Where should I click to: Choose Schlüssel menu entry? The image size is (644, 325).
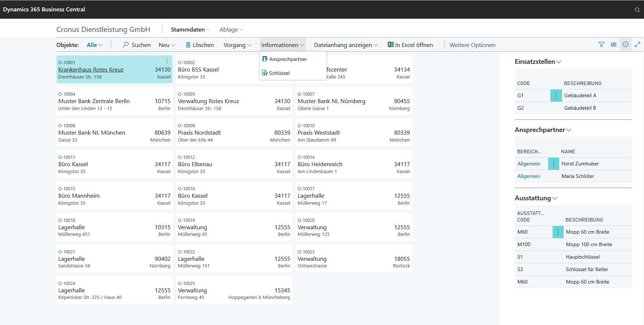point(279,73)
